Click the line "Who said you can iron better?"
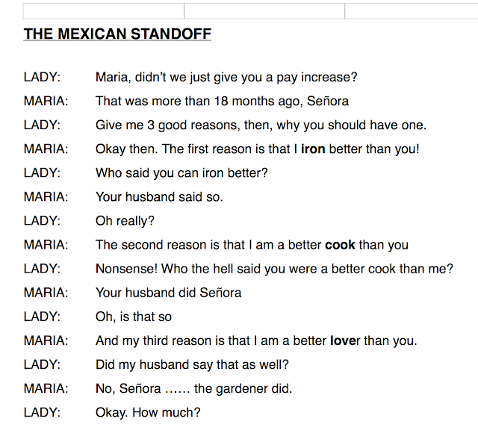 (x=181, y=172)
